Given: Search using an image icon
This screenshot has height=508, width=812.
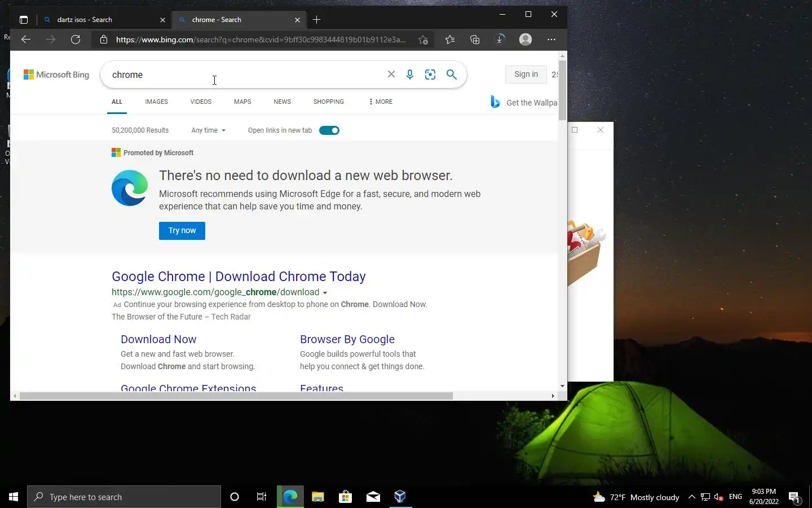Looking at the screenshot, I should coord(430,75).
